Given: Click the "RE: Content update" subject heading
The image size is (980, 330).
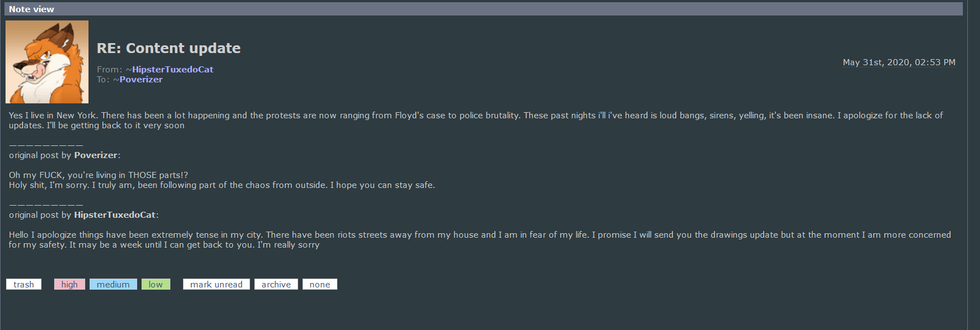Looking at the screenshot, I should click(x=169, y=49).
